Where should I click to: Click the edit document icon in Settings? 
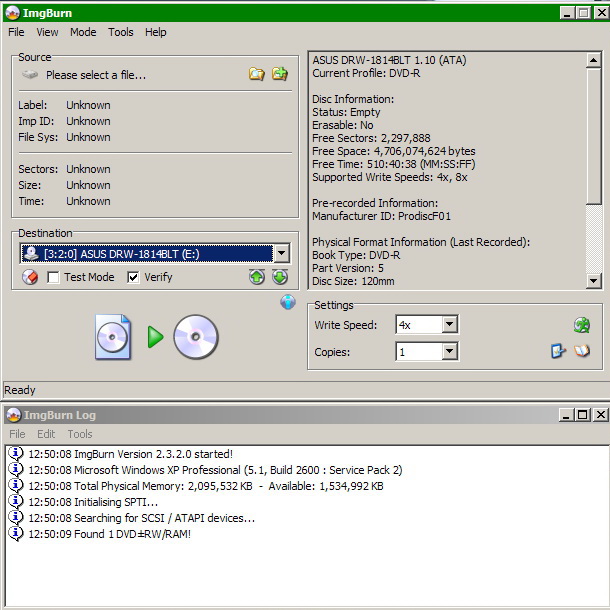point(558,351)
